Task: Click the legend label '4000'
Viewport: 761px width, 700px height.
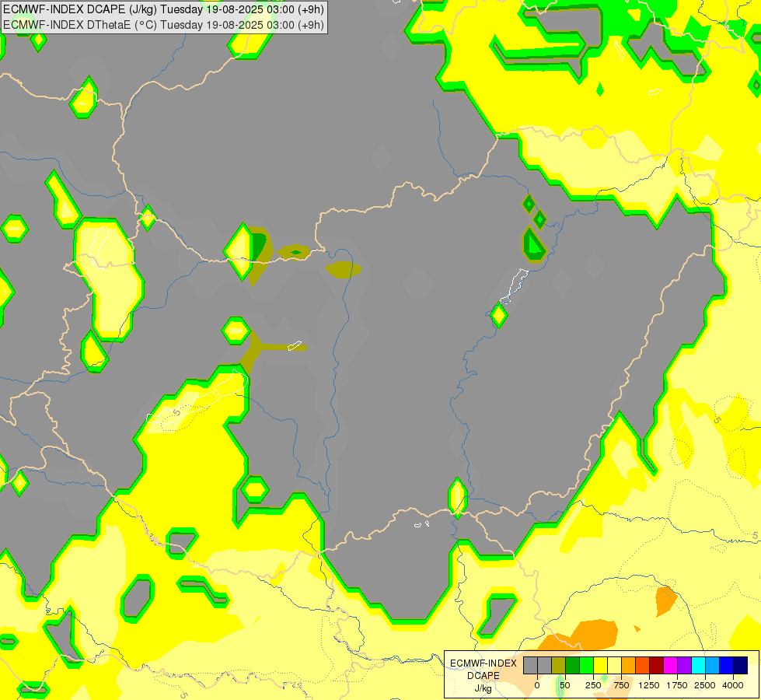Action: [x=733, y=685]
